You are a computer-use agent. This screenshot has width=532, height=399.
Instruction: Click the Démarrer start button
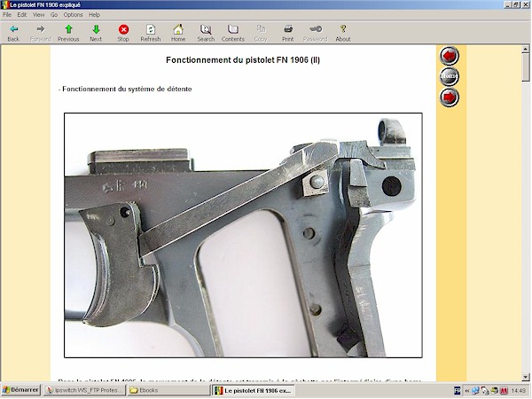(20, 390)
